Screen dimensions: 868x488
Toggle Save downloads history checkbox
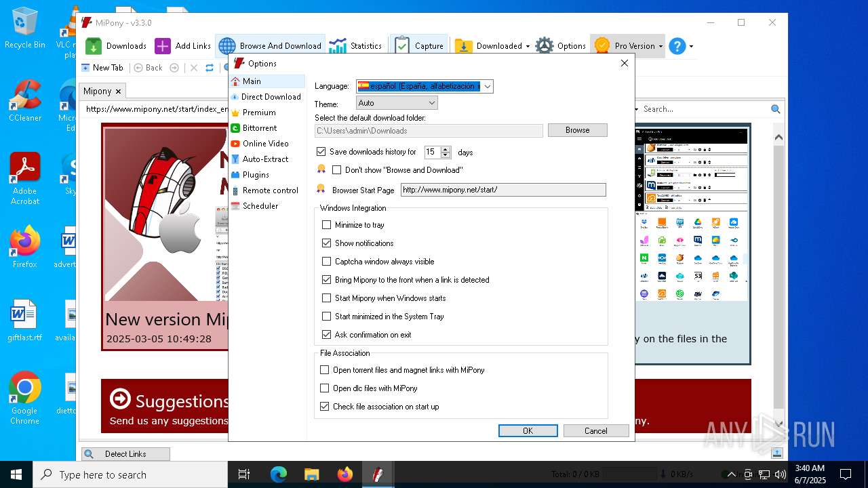(x=321, y=152)
